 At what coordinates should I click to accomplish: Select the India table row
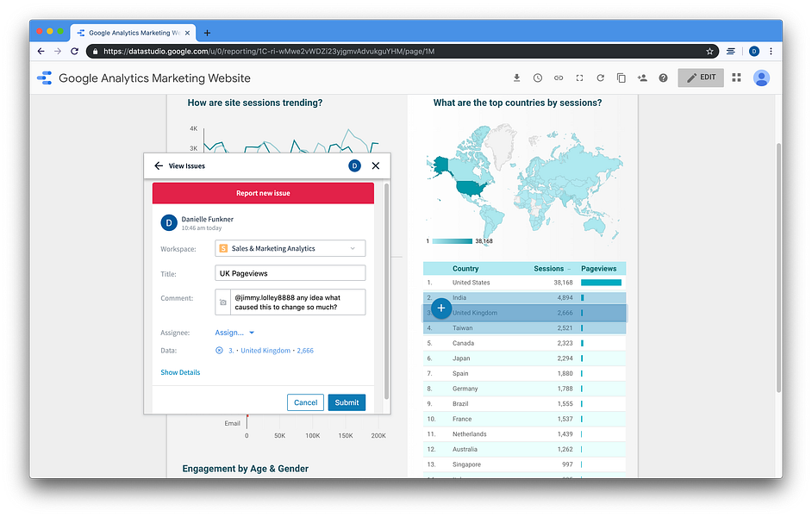(525, 297)
